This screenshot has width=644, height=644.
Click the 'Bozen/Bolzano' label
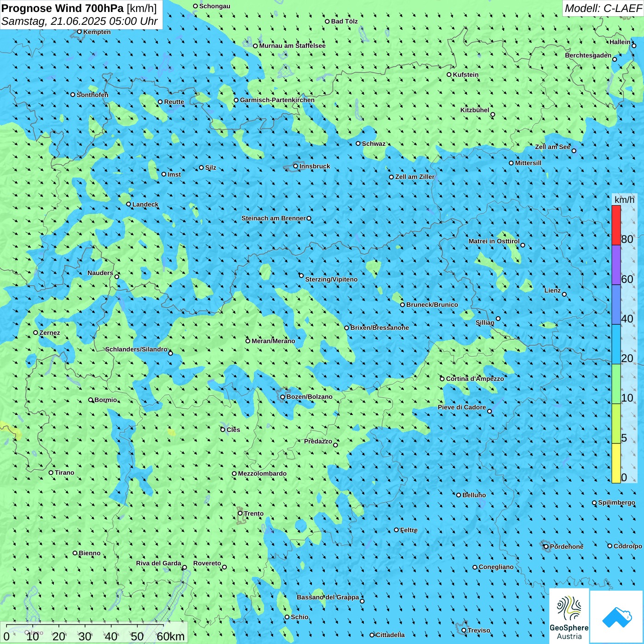tap(310, 397)
